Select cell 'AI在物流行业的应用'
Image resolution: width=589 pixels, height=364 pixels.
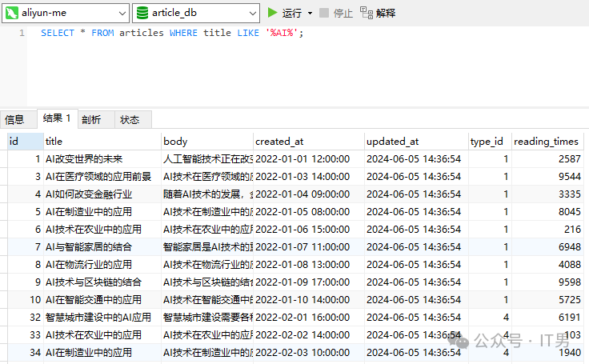(x=102, y=265)
